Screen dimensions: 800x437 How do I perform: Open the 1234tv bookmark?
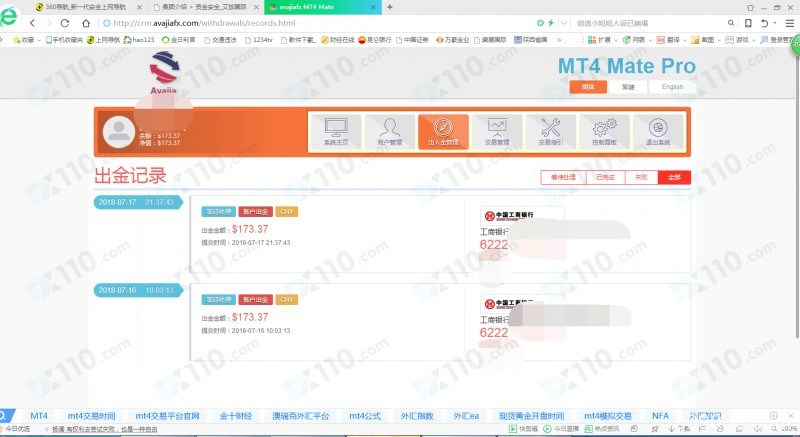259,40
